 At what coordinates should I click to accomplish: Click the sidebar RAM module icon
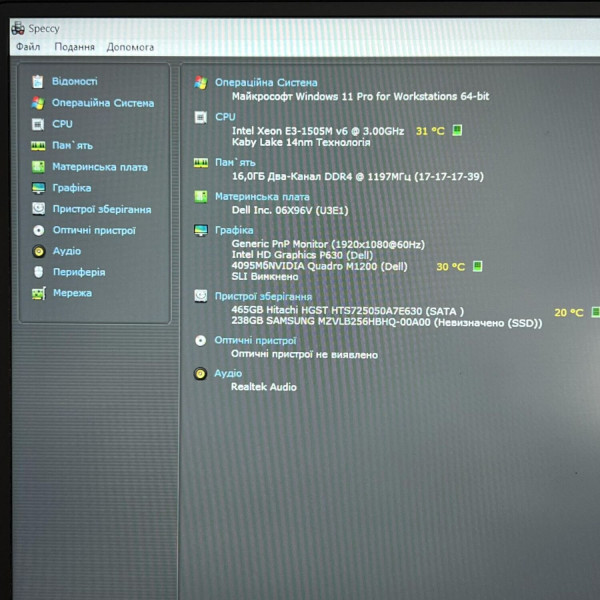[38, 146]
